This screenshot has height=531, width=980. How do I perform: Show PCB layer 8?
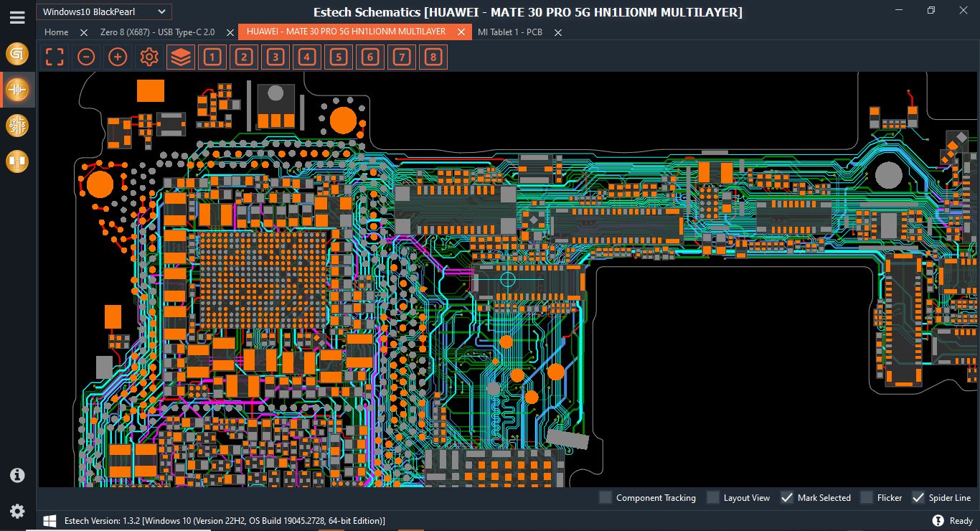[x=433, y=57]
